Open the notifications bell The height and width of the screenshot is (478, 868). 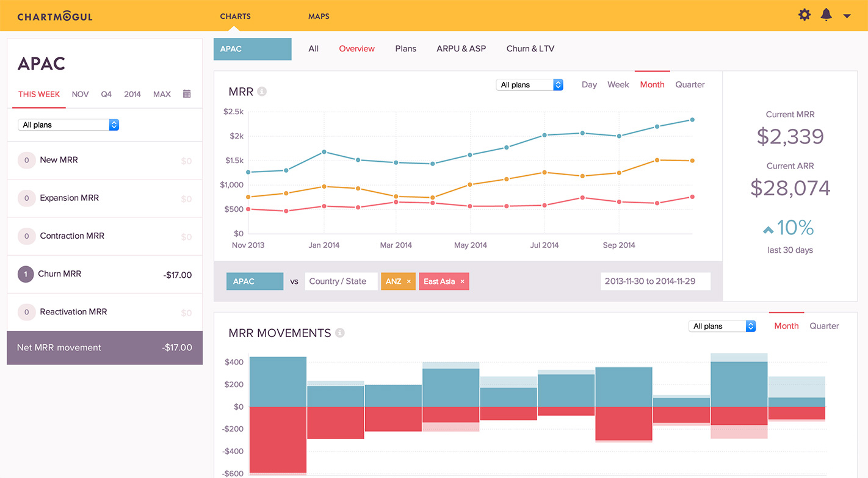coord(826,15)
